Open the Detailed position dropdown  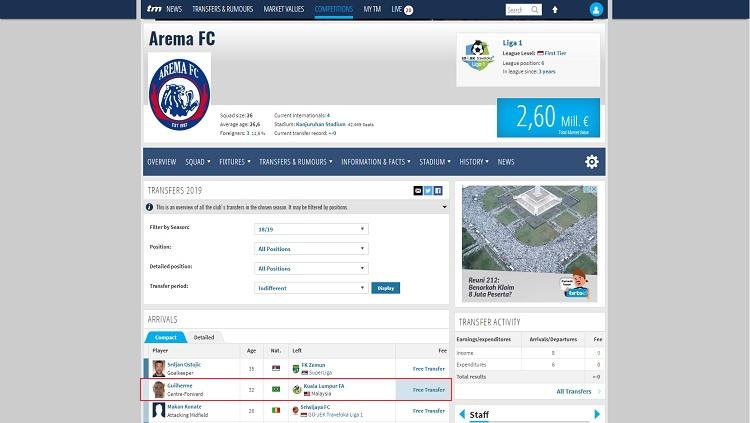click(311, 268)
